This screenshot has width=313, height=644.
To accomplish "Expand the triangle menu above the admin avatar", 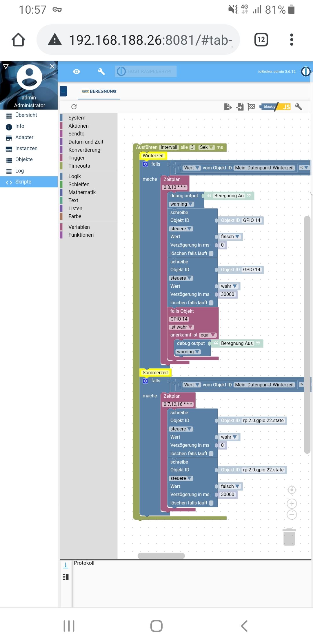I will tap(6, 66).
